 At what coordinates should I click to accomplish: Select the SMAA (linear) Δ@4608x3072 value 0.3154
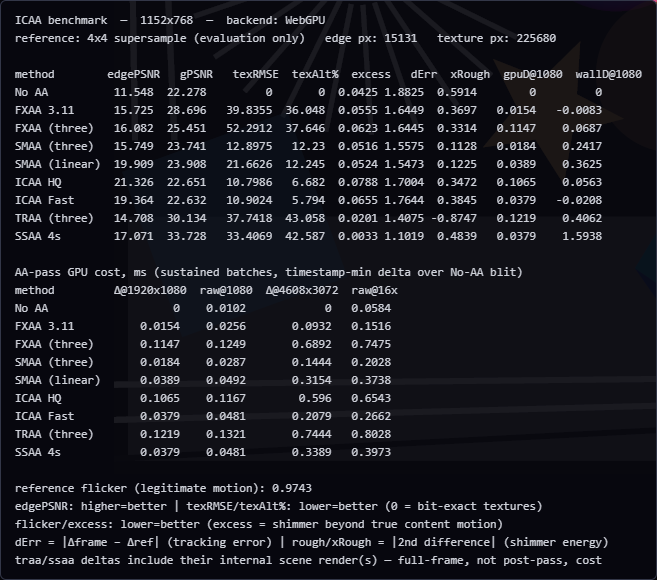coord(311,381)
